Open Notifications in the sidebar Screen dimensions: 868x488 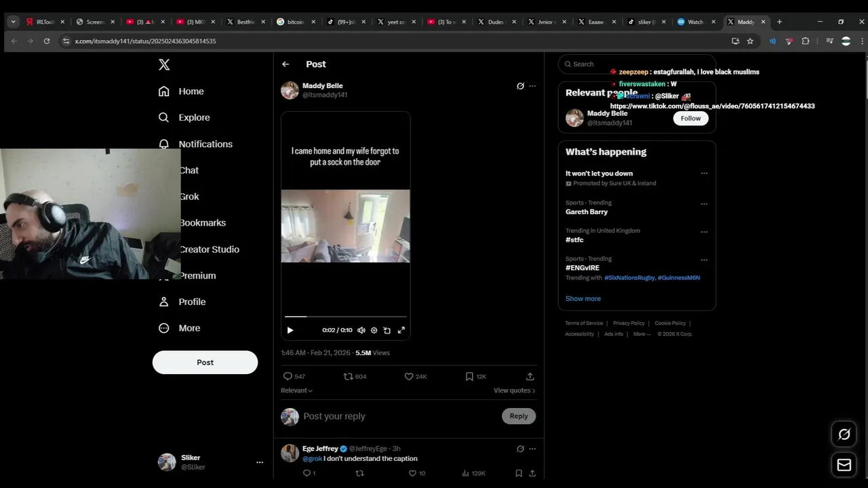195,144
